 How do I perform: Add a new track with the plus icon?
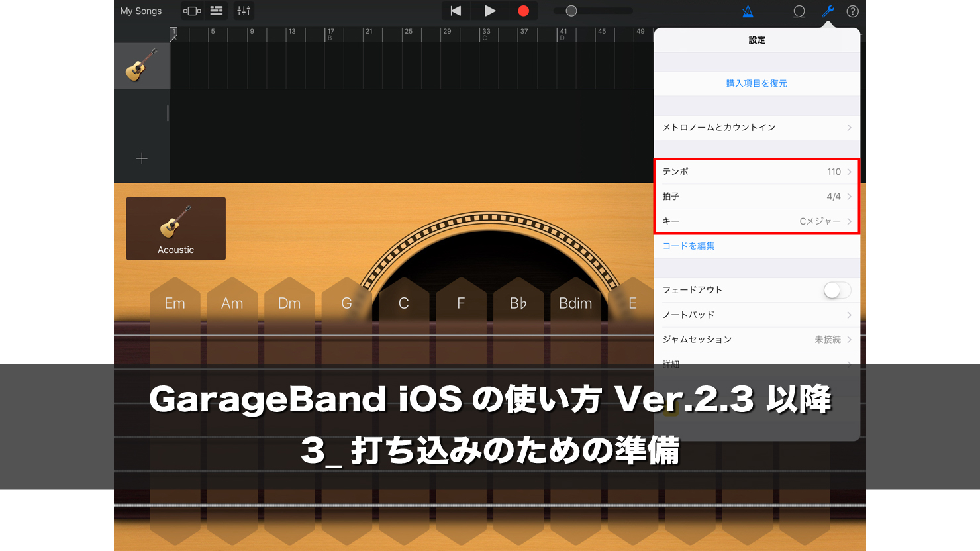click(x=142, y=158)
